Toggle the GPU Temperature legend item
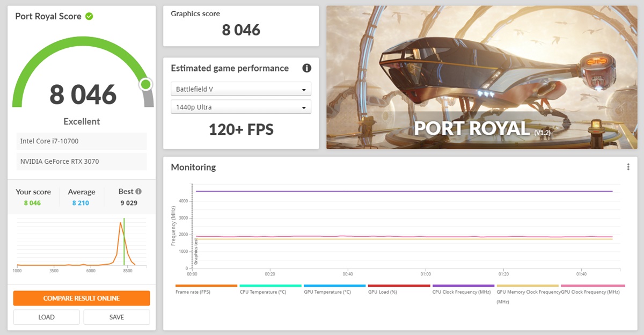The image size is (644, 335). coord(334,289)
